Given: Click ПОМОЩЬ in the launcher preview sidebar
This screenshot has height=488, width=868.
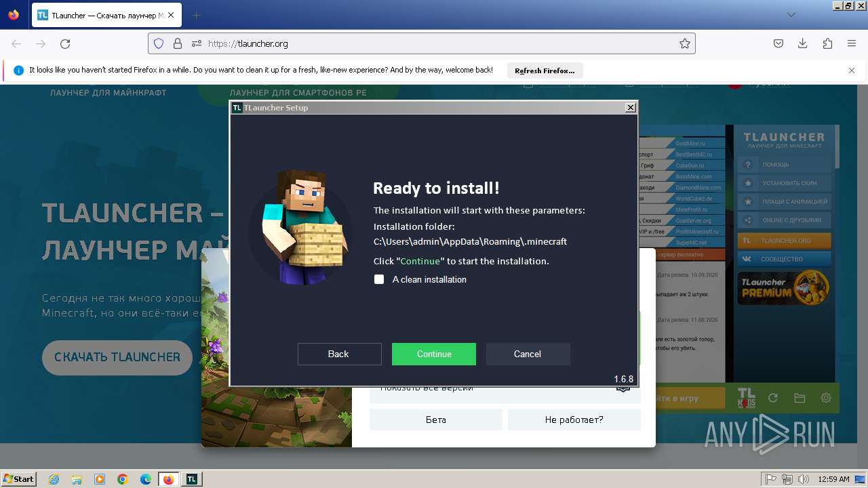Looking at the screenshot, I should (784, 165).
